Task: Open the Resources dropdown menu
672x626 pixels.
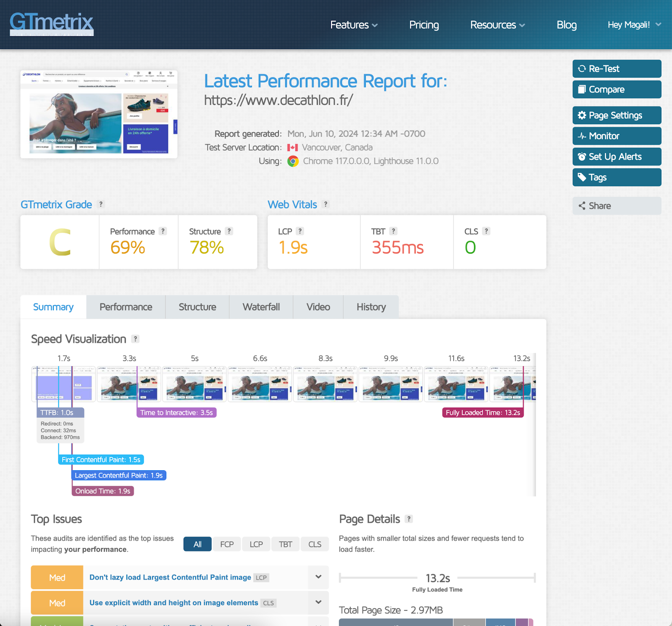Action: click(497, 25)
